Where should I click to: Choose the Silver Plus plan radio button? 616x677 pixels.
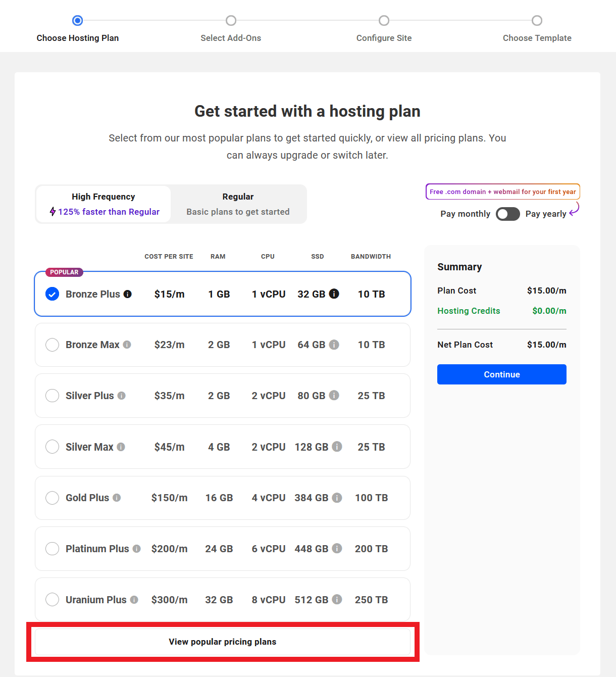pyautogui.click(x=53, y=396)
